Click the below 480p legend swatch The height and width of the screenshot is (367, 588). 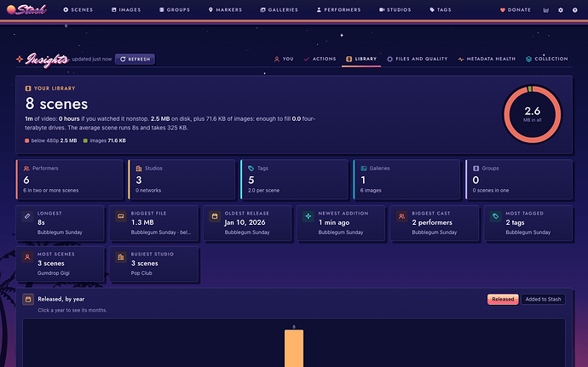click(x=26, y=141)
